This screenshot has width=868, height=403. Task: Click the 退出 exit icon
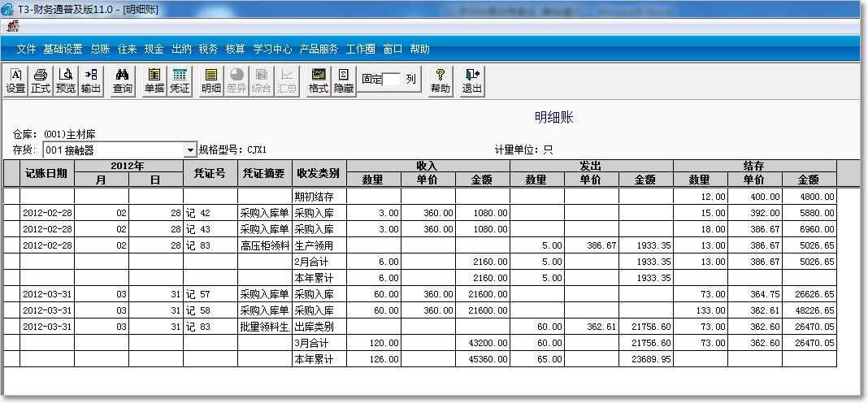pos(472,80)
